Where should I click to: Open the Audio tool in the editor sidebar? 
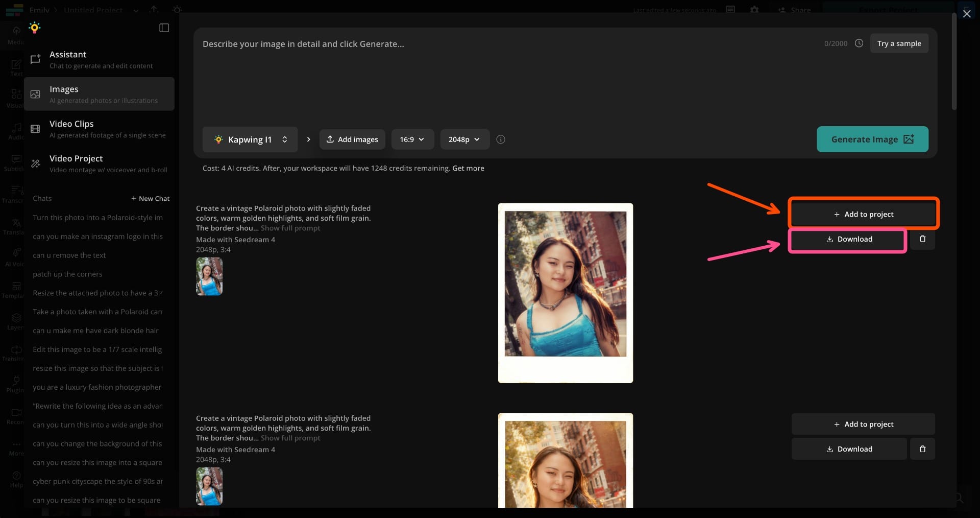coord(16,131)
